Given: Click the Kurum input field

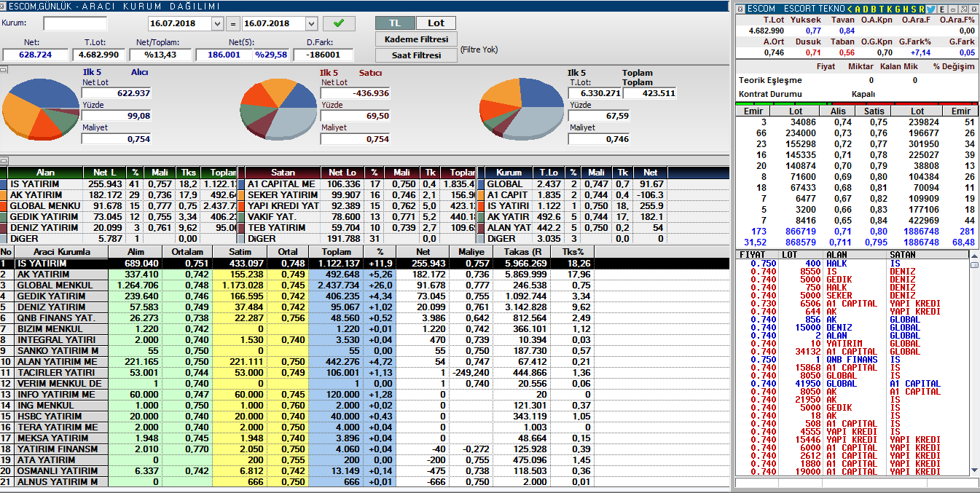Looking at the screenshot, I should [x=74, y=23].
